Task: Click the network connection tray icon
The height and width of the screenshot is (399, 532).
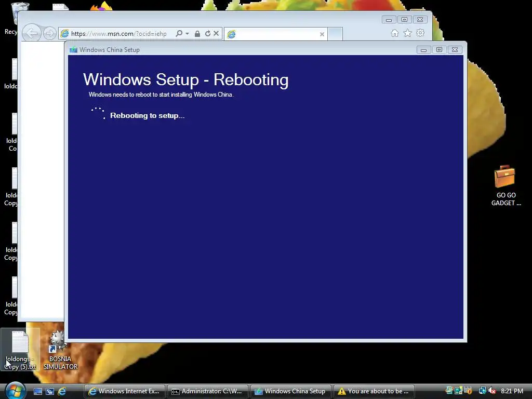Action: (x=482, y=391)
